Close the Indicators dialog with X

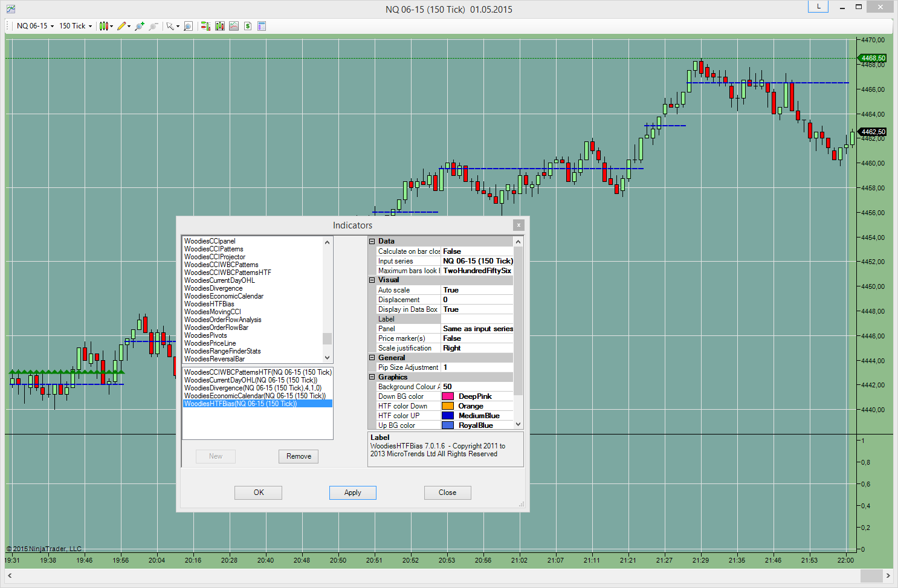coord(518,225)
